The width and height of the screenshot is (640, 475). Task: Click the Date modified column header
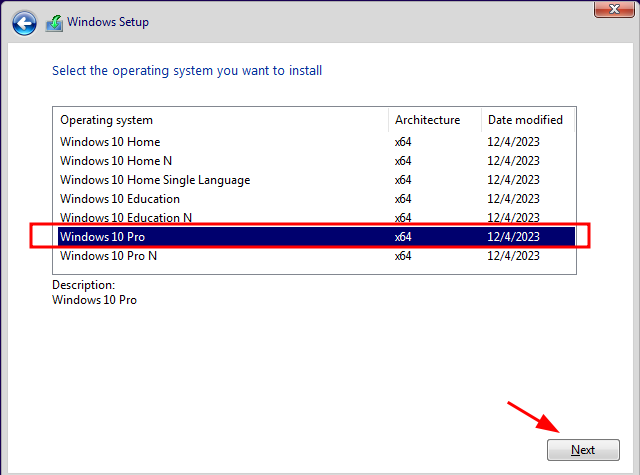[528, 120]
